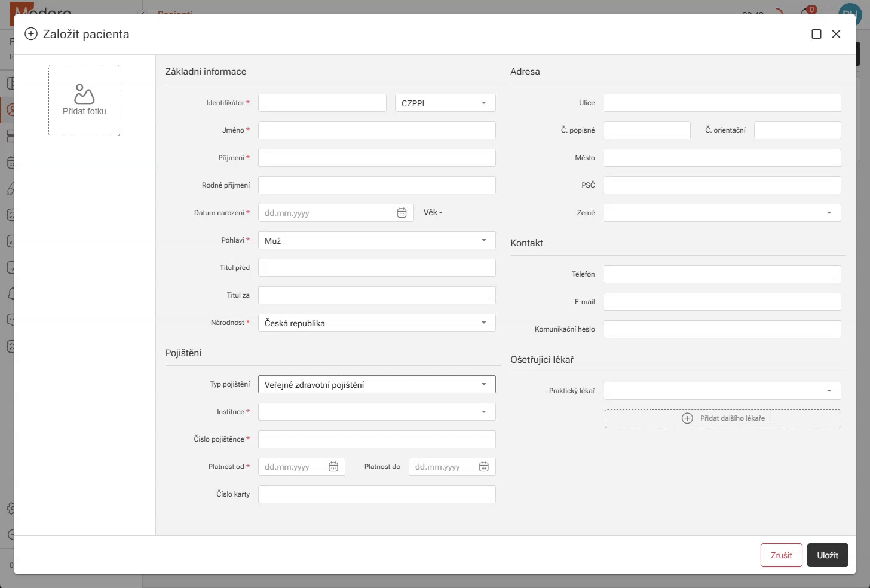Click into the Jméno input field
Screen dimensions: 870x588
pos(376,130)
